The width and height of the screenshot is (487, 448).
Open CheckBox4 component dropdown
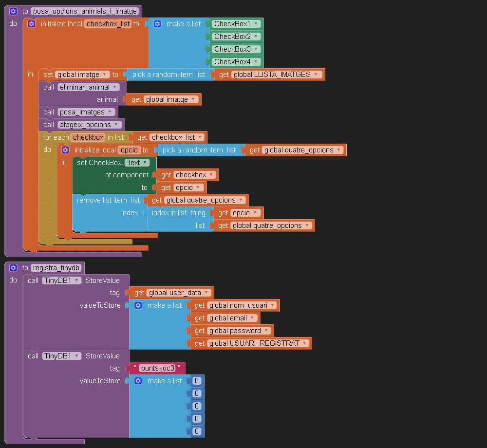[256, 62]
